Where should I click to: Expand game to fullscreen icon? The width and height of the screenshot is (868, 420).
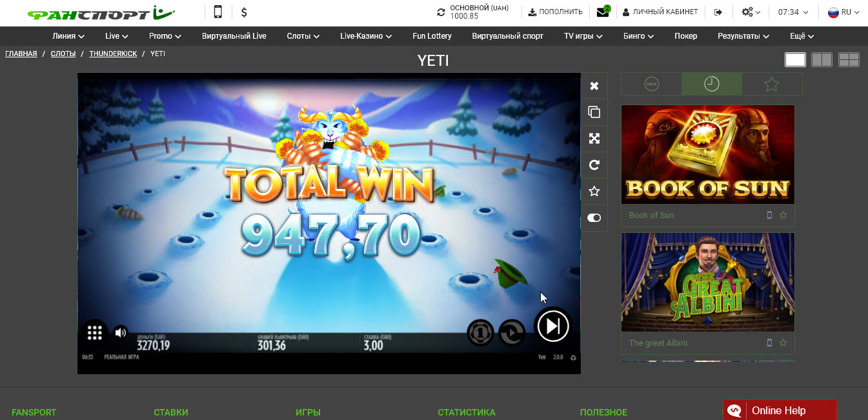tap(594, 139)
